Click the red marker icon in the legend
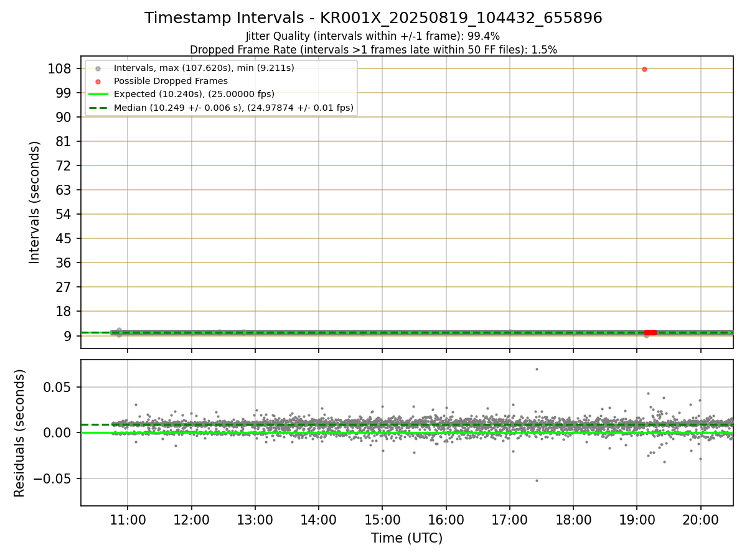This screenshot has height=560, width=747. [x=98, y=81]
